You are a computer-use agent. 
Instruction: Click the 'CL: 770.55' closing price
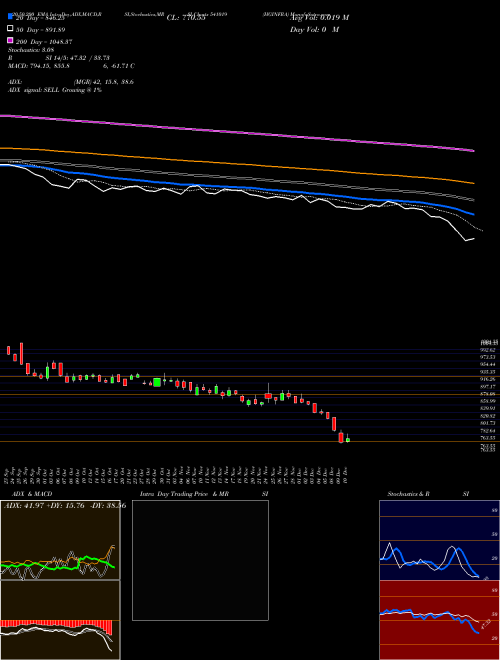(x=186, y=18)
